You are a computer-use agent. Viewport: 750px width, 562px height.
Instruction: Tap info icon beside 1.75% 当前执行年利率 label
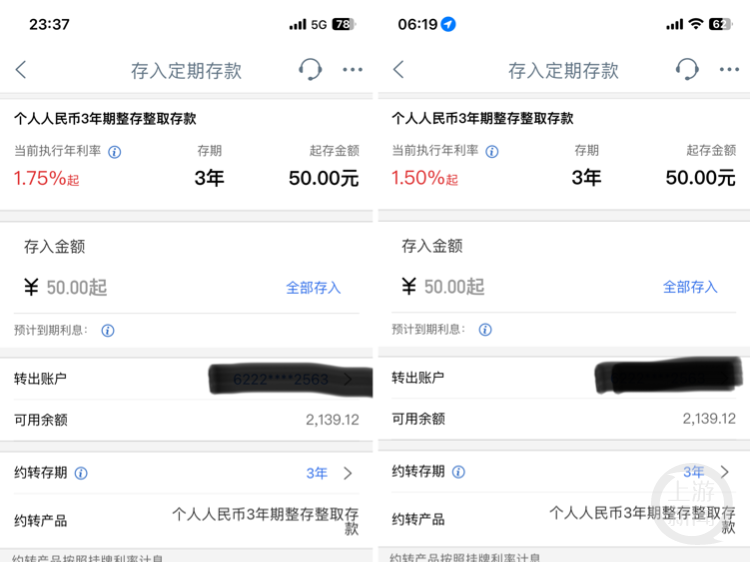pos(115,152)
